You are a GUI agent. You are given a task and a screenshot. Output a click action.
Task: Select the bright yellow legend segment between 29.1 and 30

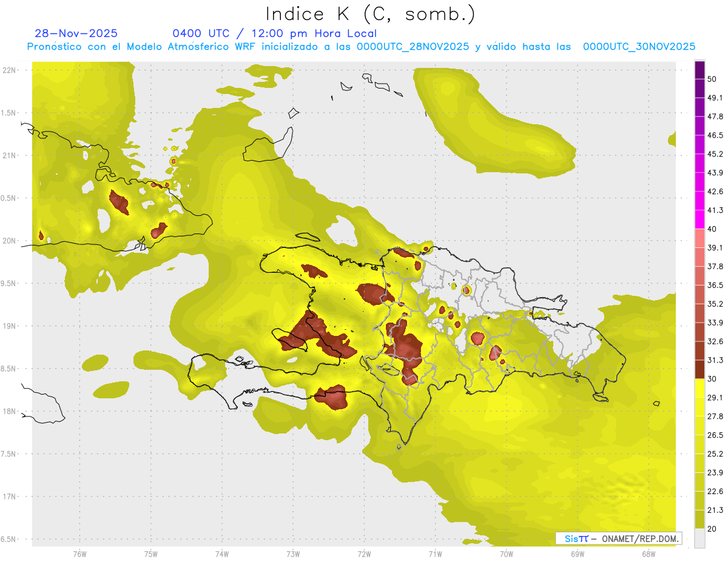699,388
